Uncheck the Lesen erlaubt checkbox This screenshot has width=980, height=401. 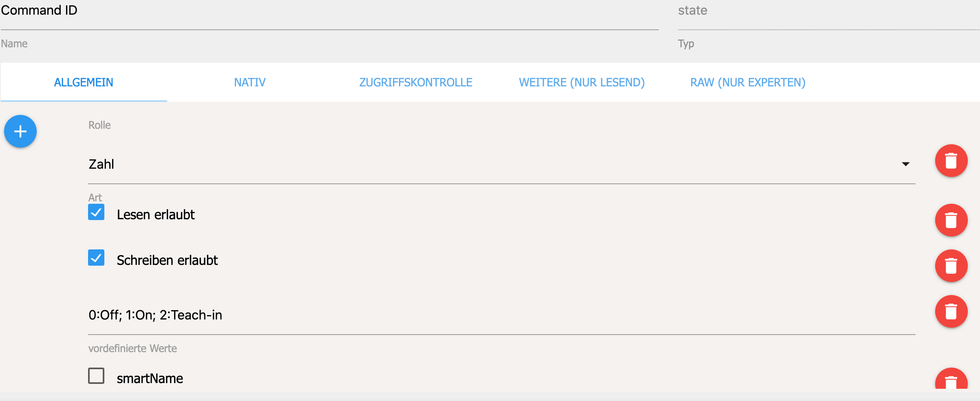pyautogui.click(x=96, y=212)
